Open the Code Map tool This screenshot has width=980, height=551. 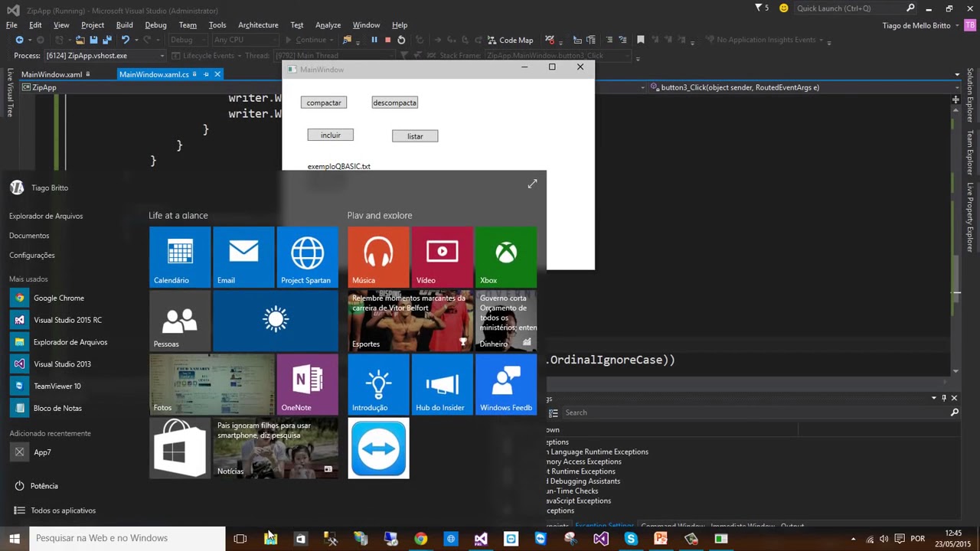tap(509, 40)
